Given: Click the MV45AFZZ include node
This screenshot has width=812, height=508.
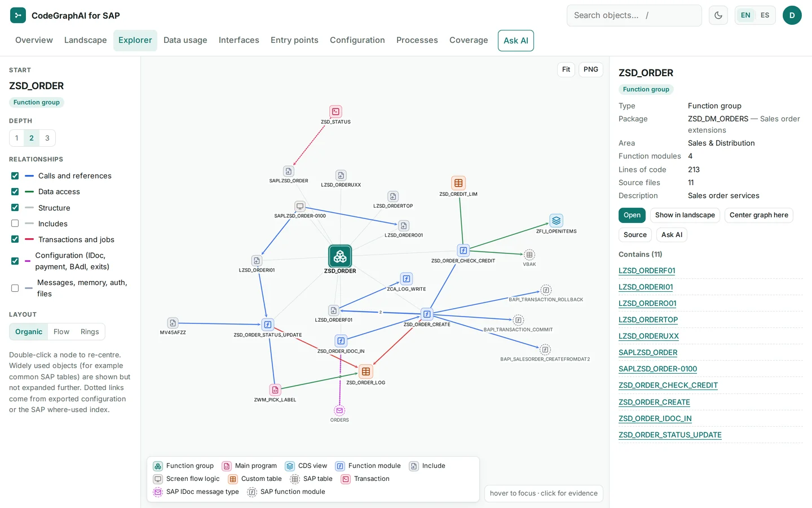Looking at the screenshot, I should 173,323.
